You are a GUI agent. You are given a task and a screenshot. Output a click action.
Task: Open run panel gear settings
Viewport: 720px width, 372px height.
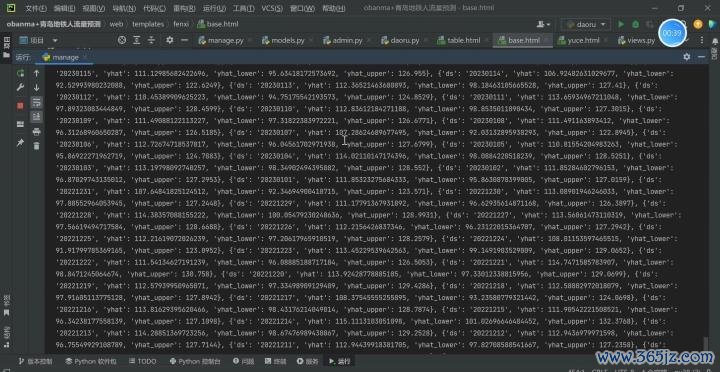click(686, 57)
